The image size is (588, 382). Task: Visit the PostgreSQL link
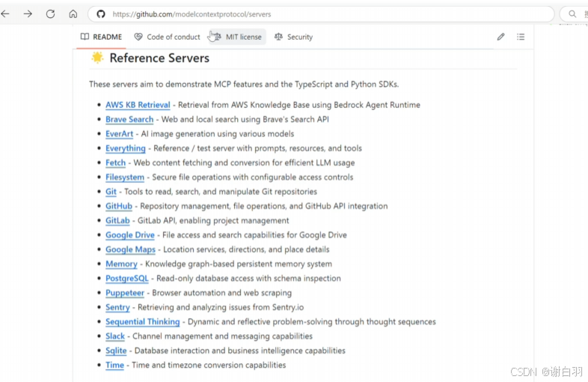tap(126, 279)
